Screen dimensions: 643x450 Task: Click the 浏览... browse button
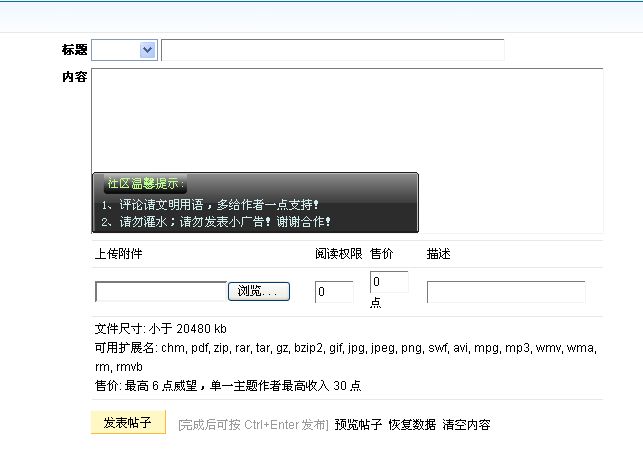[x=259, y=291]
